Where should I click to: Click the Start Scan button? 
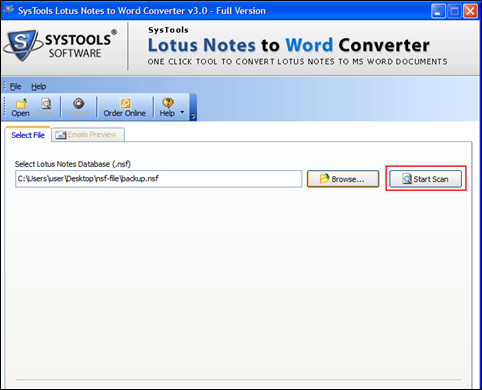(426, 179)
